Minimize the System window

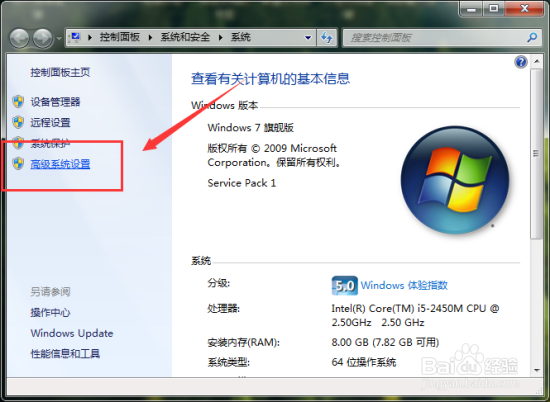click(x=471, y=9)
